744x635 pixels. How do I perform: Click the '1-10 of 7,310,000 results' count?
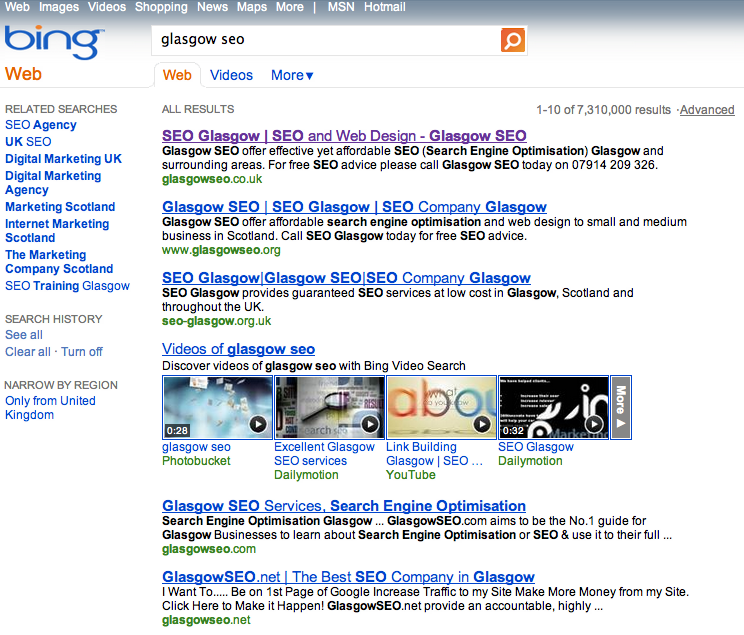point(603,110)
